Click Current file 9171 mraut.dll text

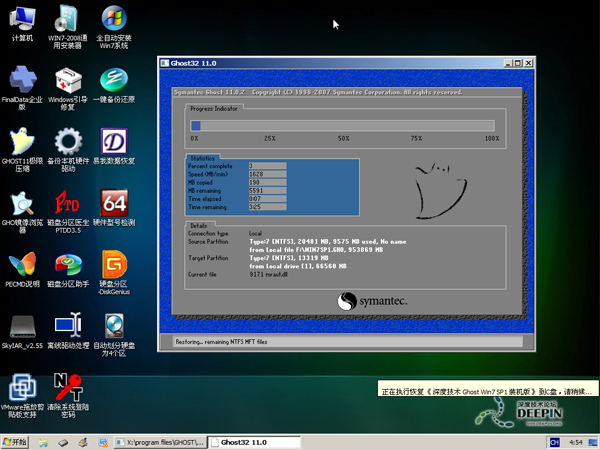(268, 274)
